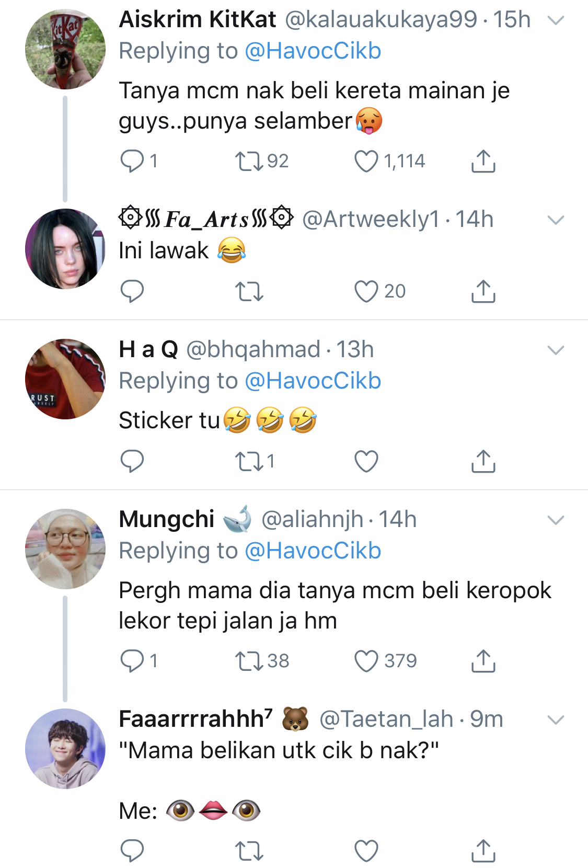This screenshot has width=588, height=868.
Task: Open the chevron menu on Mungchi's tweet
Action: [x=556, y=520]
